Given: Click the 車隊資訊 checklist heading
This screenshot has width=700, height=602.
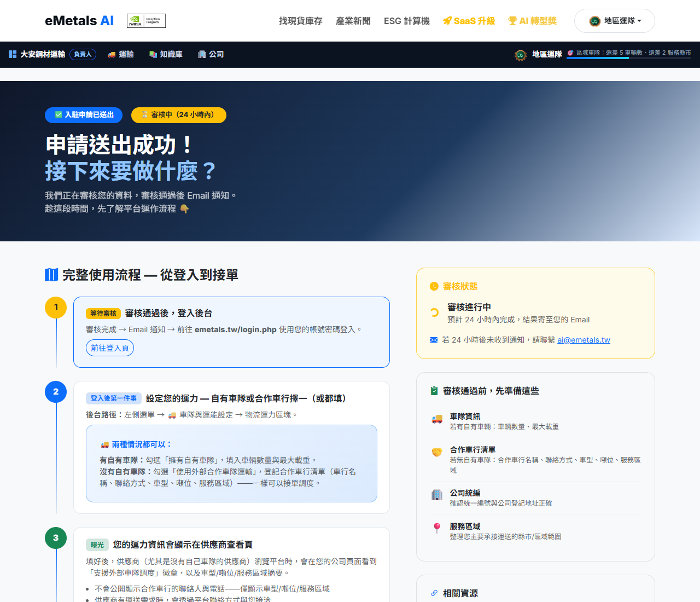Looking at the screenshot, I should [465, 416].
